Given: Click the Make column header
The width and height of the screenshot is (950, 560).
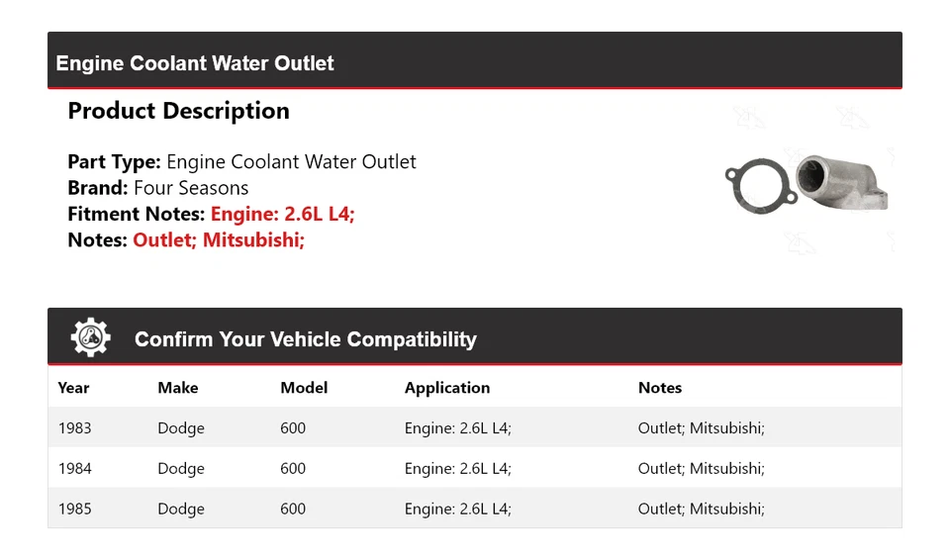Looking at the screenshot, I should [x=178, y=388].
